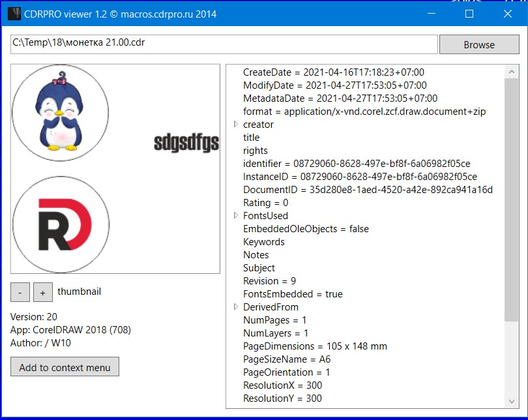Expand the DerivedFrom tree node
Viewport: 528px width, 420px height.
tap(236, 307)
